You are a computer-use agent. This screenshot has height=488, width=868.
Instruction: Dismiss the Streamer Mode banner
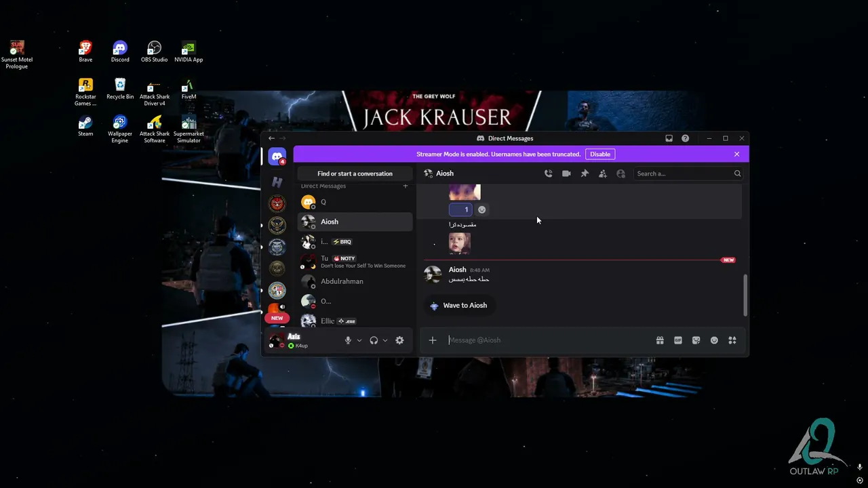coord(736,154)
